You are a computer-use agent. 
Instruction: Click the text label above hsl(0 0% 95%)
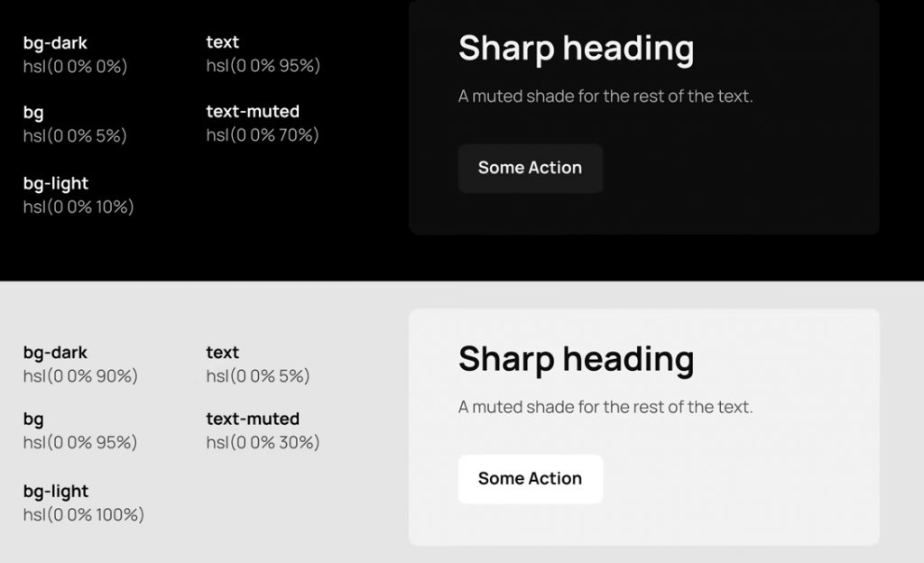point(223,42)
